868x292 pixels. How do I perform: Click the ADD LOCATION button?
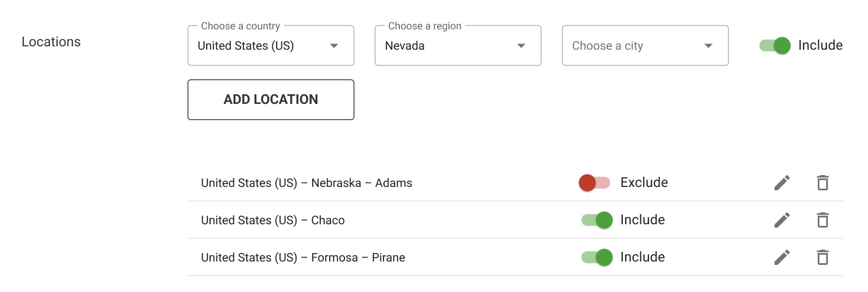tap(271, 99)
